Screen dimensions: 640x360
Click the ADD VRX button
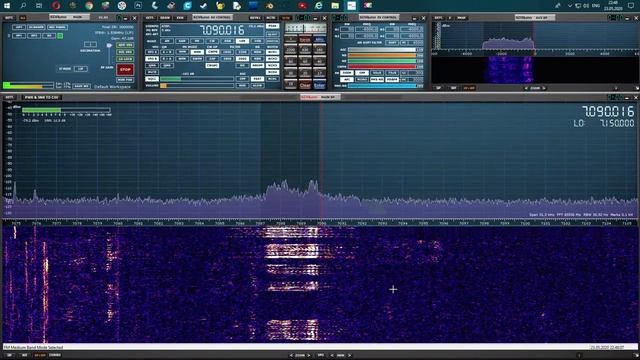[125, 45]
